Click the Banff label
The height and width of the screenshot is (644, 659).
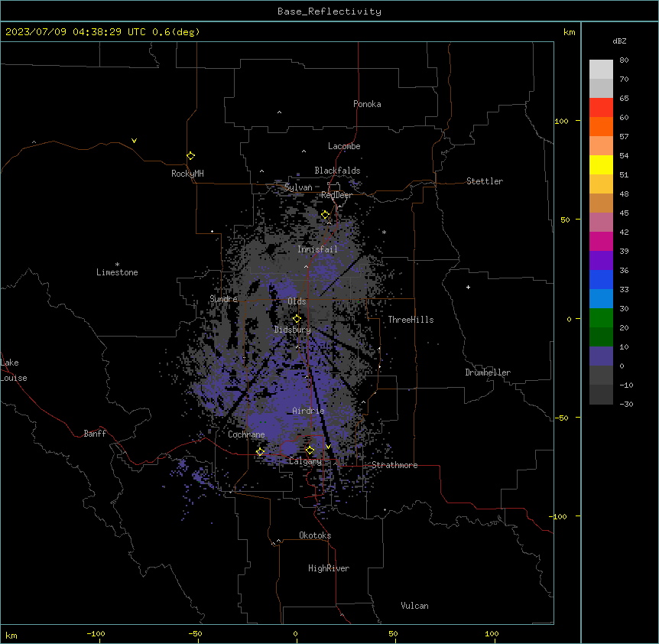point(95,434)
